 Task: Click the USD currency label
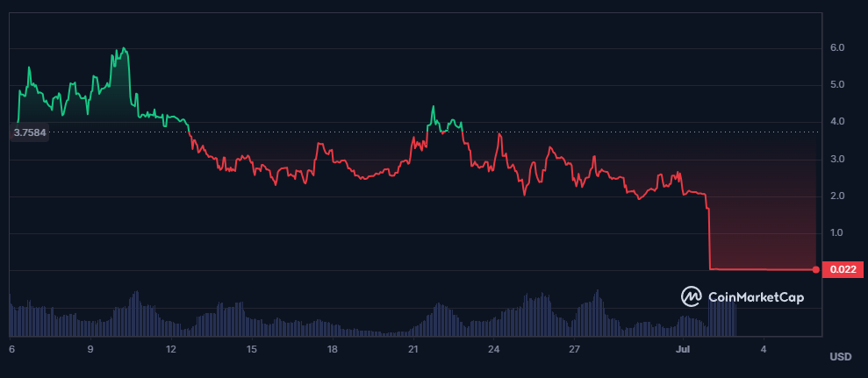[x=840, y=357]
